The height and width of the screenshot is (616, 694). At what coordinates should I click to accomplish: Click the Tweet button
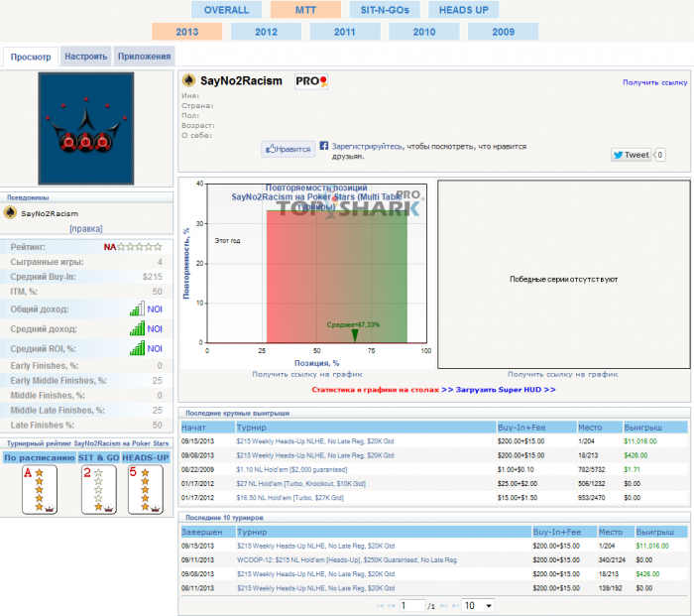click(632, 155)
